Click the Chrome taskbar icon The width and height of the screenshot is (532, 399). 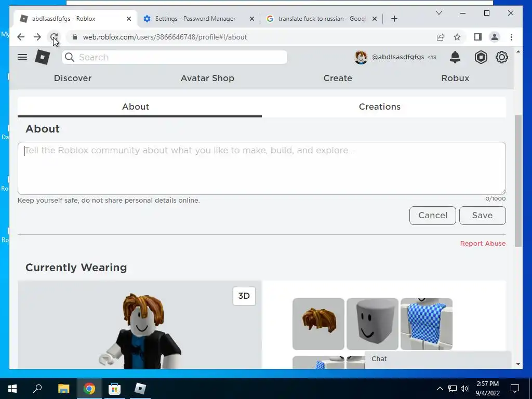pyautogui.click(x=89, y=389)
